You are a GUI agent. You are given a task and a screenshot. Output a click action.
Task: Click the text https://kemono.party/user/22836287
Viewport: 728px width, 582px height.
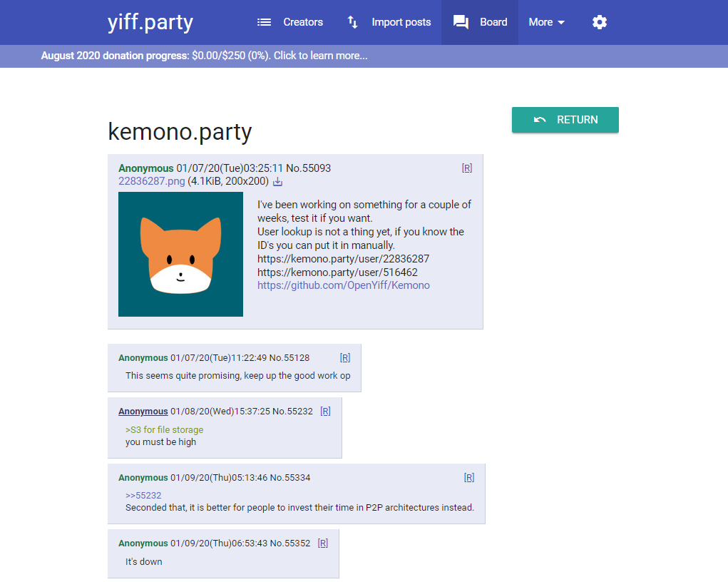point(344,259)
